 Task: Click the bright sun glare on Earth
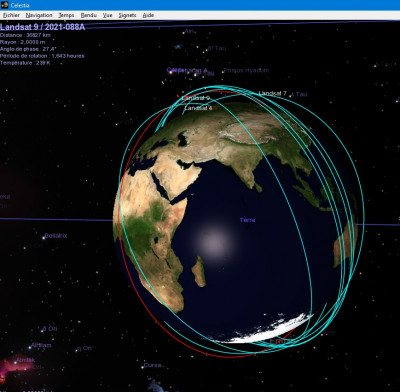pyautogui.click(x=213, y=242)
